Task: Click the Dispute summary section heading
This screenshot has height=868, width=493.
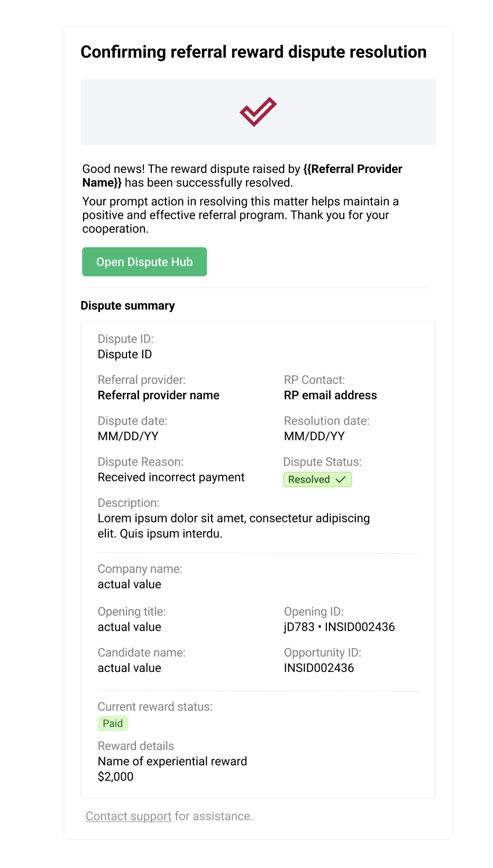Action: coord(127,306)
